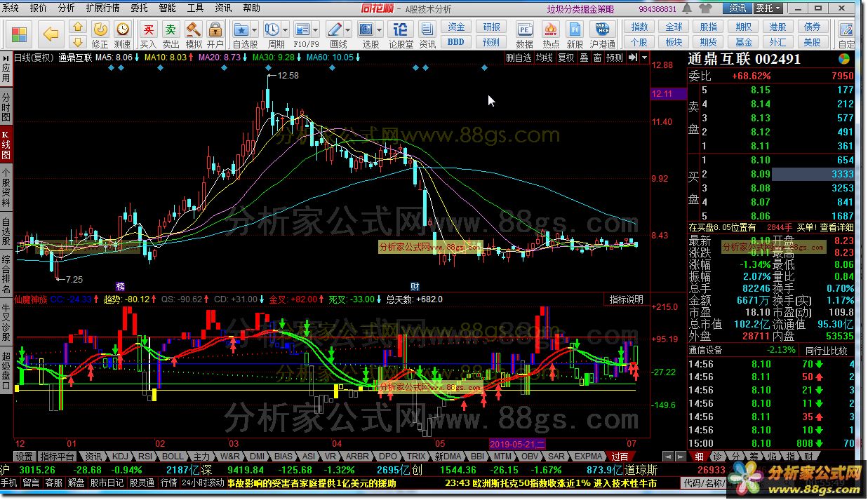Click the 研报 button
Viewport: 868px width, 500px height.
[x=492, y=27]
